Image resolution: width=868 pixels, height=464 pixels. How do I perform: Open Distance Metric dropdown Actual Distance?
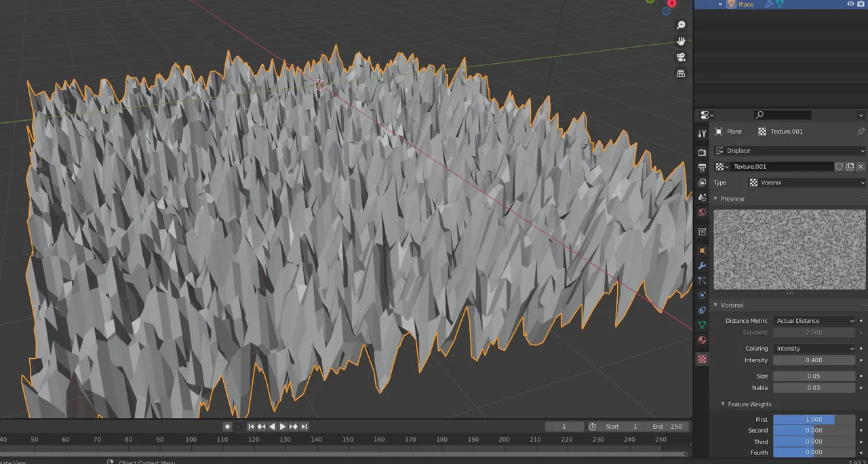click(x=814, y=321)
